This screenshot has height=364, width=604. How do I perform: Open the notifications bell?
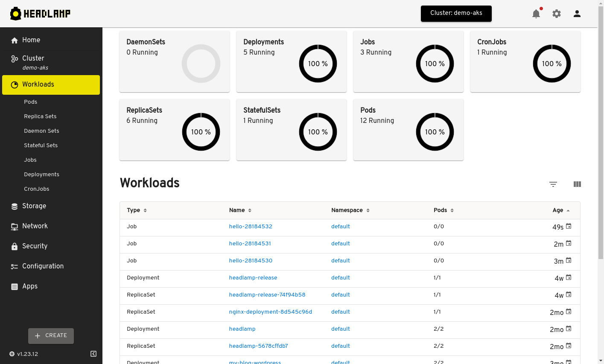click(x=536, y=13)
